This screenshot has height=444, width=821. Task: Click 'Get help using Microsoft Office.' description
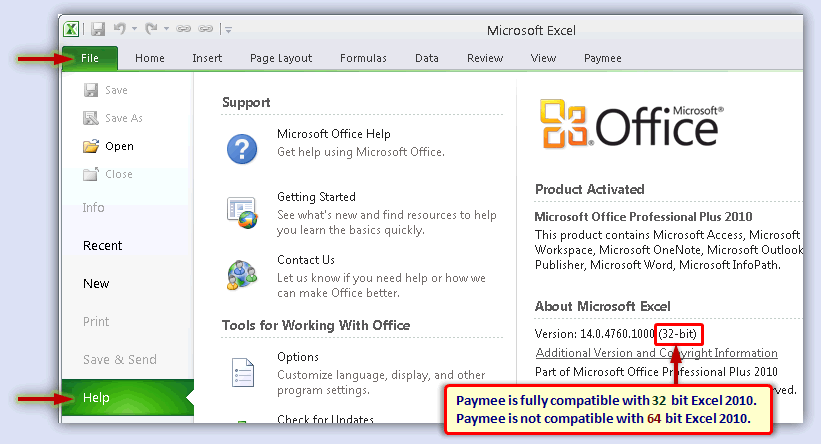pos(361,152)
